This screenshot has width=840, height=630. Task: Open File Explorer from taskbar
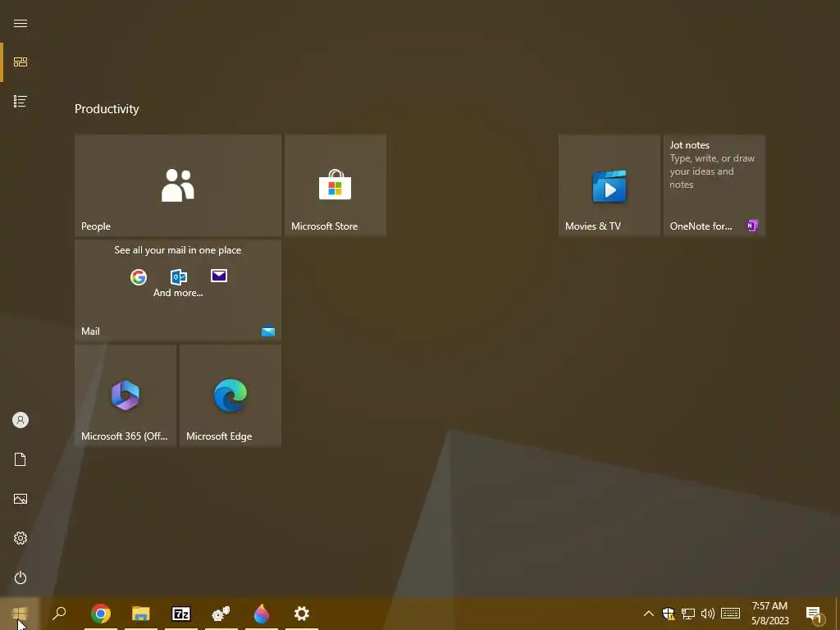[x=141, y=614]
